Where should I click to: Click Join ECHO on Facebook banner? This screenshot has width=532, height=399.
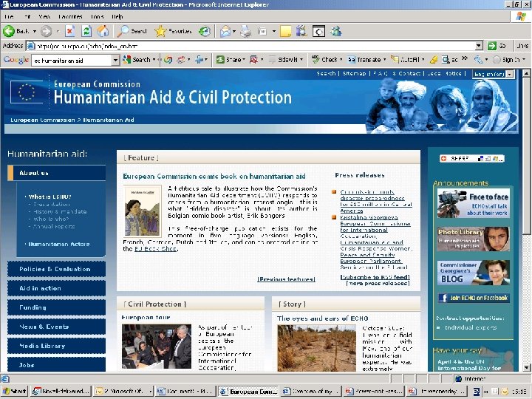pyautogui.click(x=474, y=298)
